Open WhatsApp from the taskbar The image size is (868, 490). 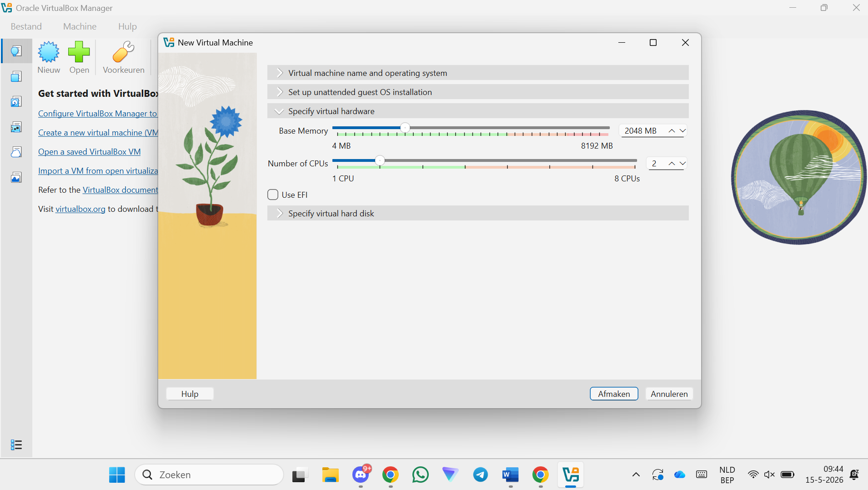(x=421, y=475)
